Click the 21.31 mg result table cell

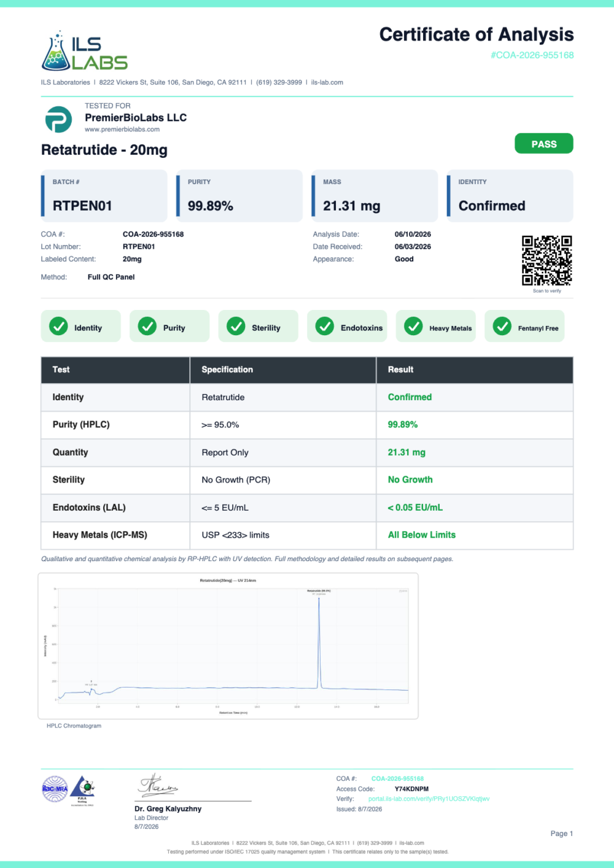click(x=475, y=452)
